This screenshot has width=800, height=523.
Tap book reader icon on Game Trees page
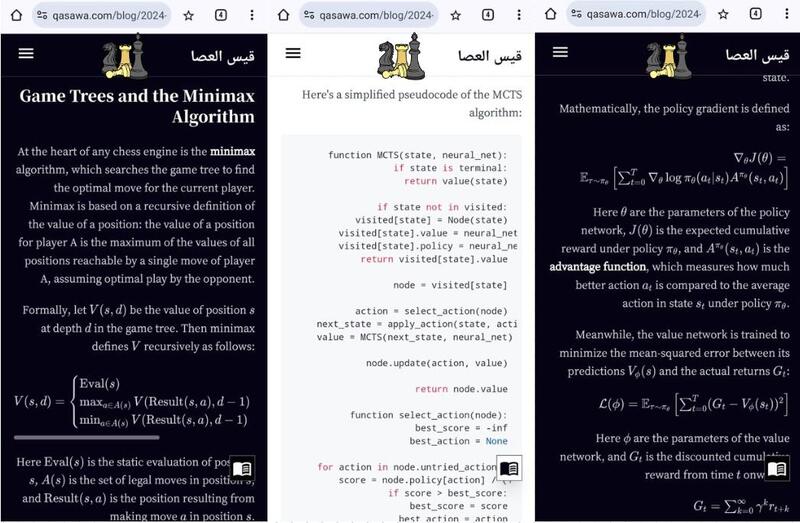(x=242, y=469)
